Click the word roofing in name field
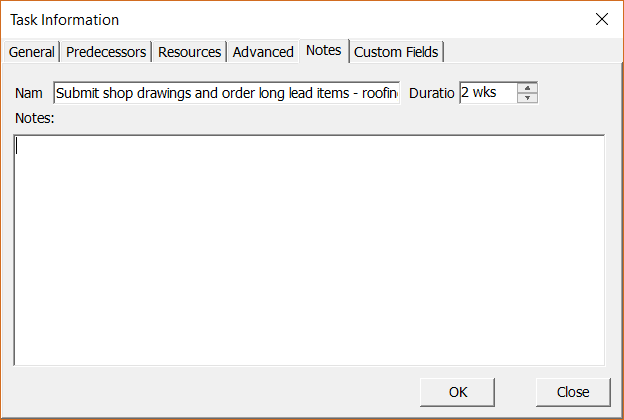 point(380,93)
